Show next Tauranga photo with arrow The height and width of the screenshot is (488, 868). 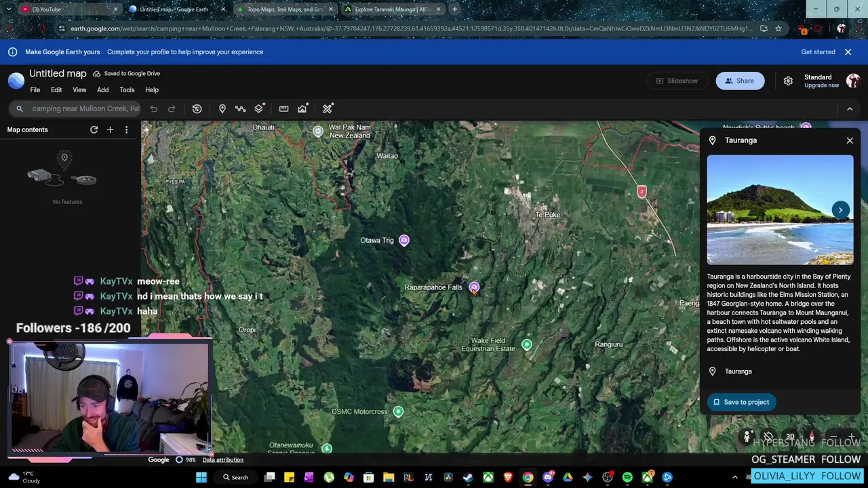(x=840, y=210)
